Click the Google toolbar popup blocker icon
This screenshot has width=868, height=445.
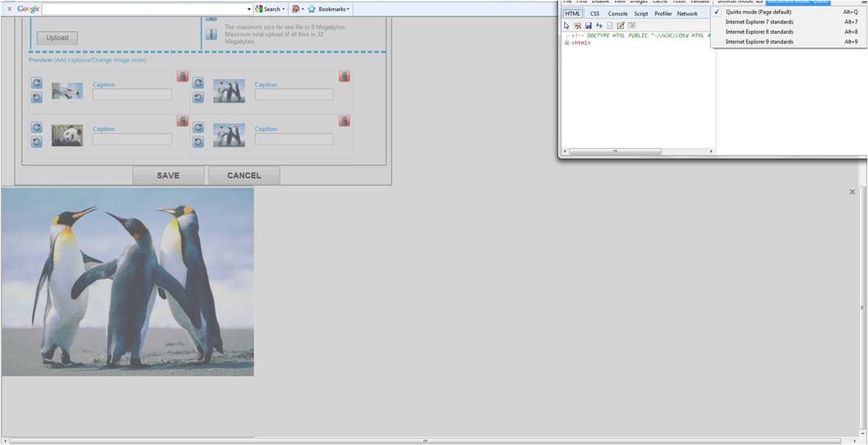(296, 9)
